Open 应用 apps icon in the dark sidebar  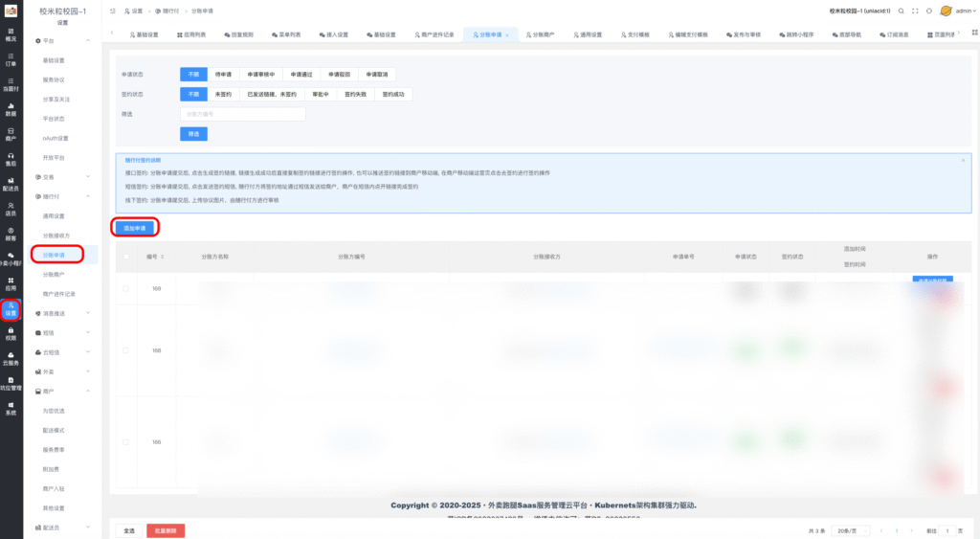pyautogui.click(x=11, y=284)
